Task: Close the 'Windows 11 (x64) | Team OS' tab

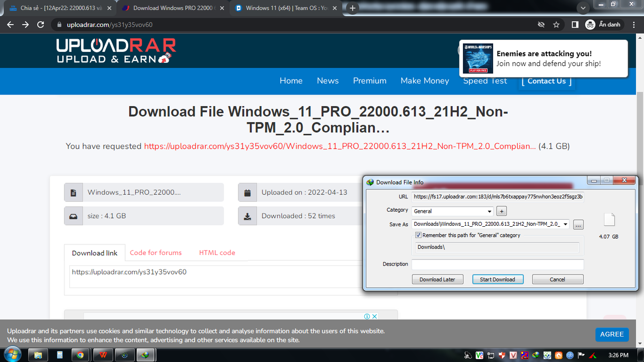Action: 336,8
